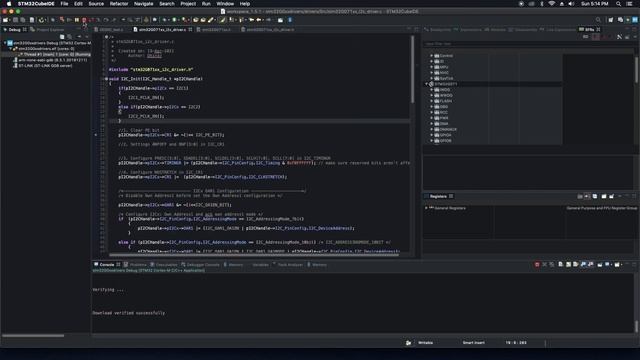The width and height of the screenshot is (640, 360).
Task: Expand the FLASH node in SFRs
Action: pyautogui.click(x=431, y=101)
